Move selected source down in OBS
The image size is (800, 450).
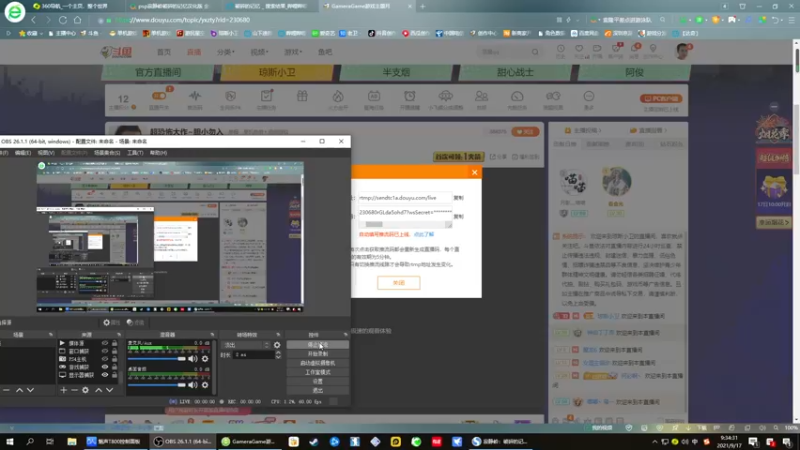(x=109, y=390)
